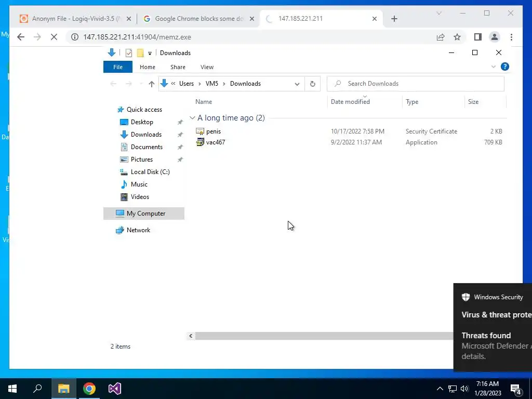Viewport: 532px width, 399px height.
Task: Refresh the Downloads folder
Action: coord(312,84)
